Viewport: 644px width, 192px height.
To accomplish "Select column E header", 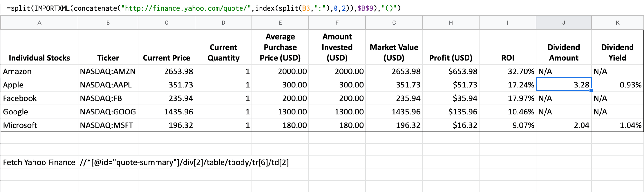I will [x=280, y=23].
